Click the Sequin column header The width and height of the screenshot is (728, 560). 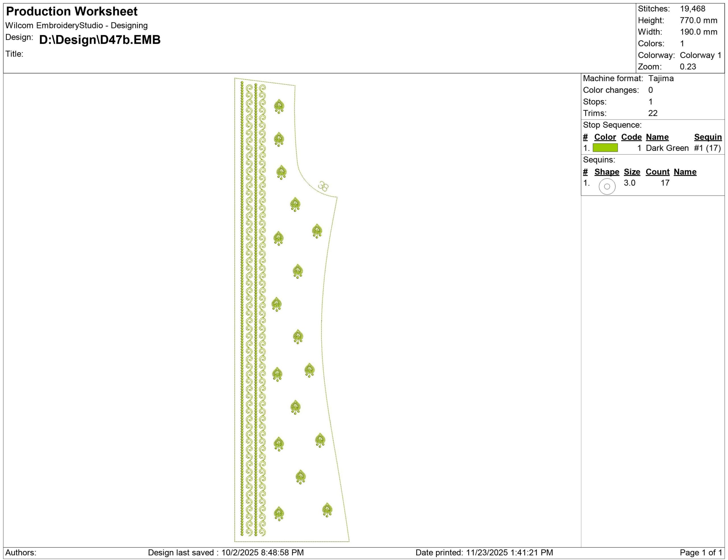(708, 137)
